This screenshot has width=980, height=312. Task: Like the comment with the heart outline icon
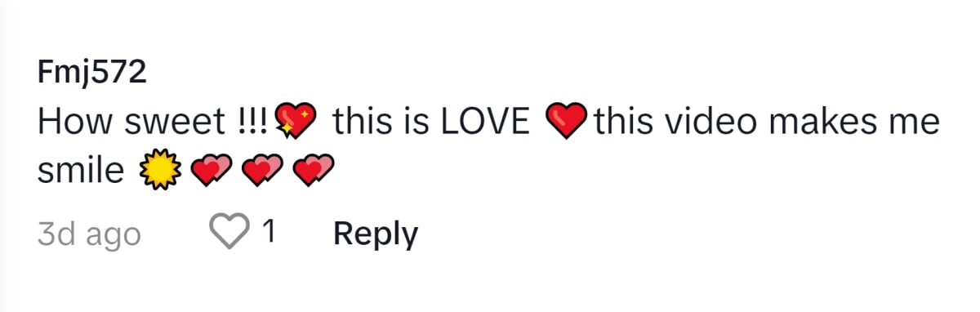tap(231, 234)
